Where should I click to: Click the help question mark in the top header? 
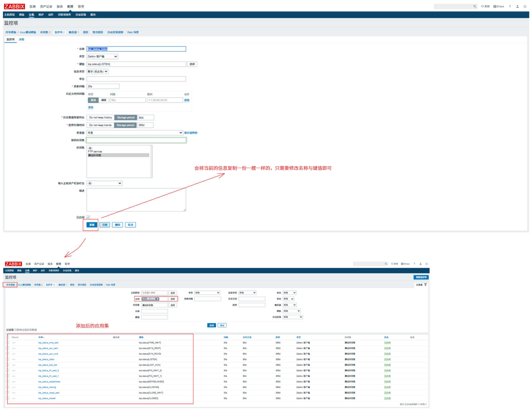click(510, 7)
